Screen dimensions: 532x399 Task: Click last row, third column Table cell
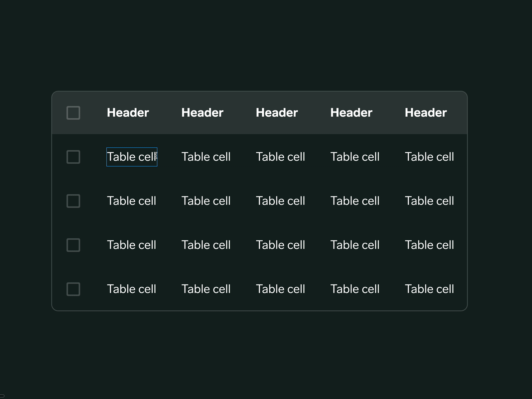pyautogui.click(x=280, y=289)
